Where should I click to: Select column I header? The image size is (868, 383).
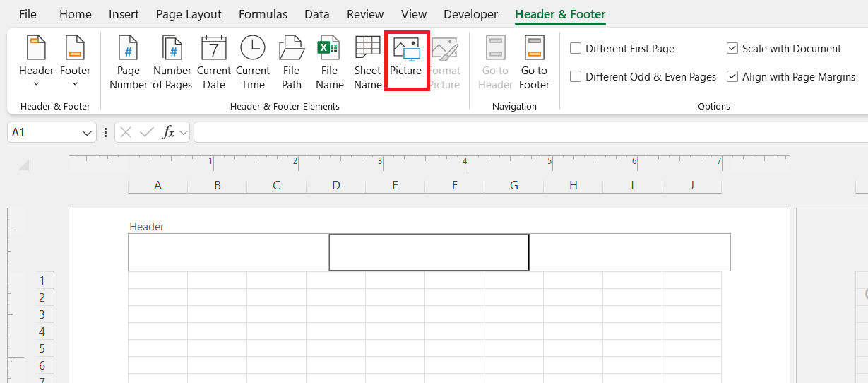[x=632, y=185]
